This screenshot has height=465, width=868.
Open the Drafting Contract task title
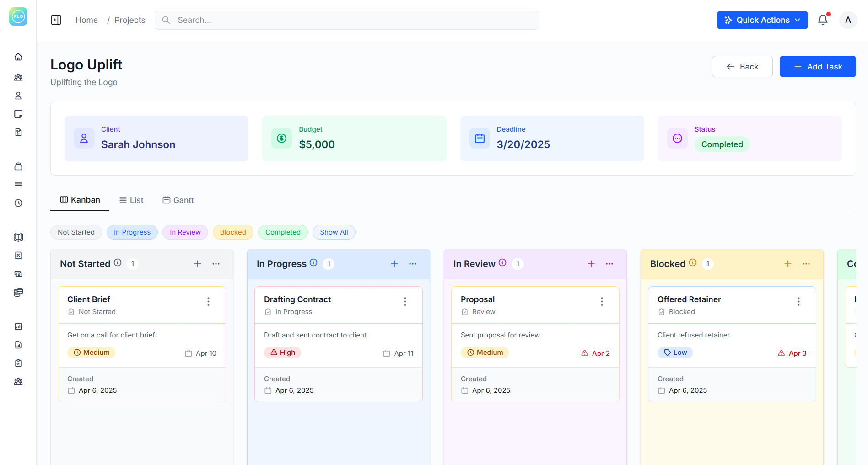tap(297, 299)
